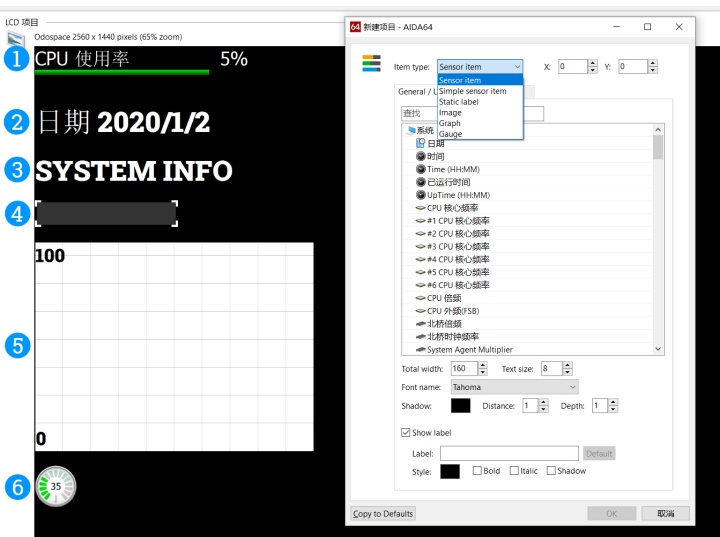Choose Simple sensor item from list
This screenshot has height=537, width=720.
click(x=480, y=91)
